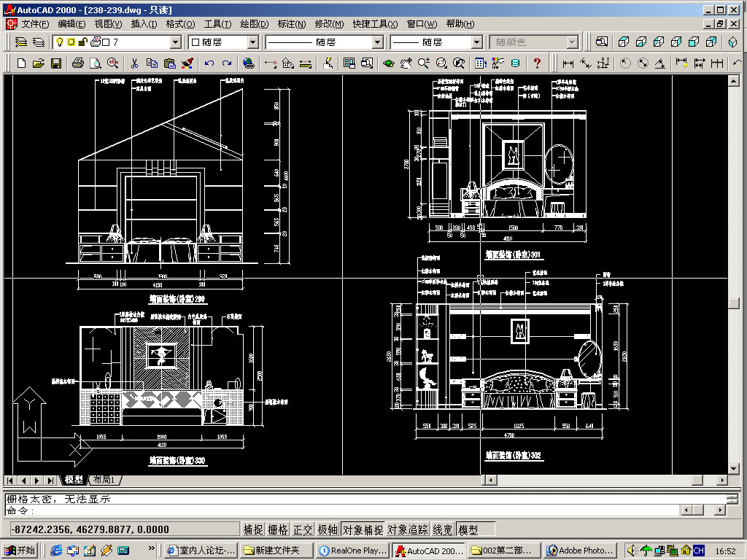
Task: Open the lineweight 随层 dropdown
Action: [477, 42]
